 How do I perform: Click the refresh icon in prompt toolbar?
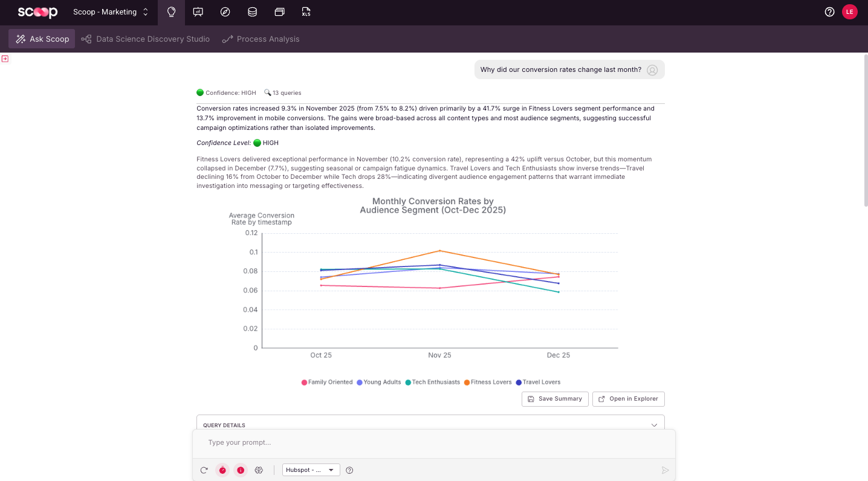click(204, 470)
